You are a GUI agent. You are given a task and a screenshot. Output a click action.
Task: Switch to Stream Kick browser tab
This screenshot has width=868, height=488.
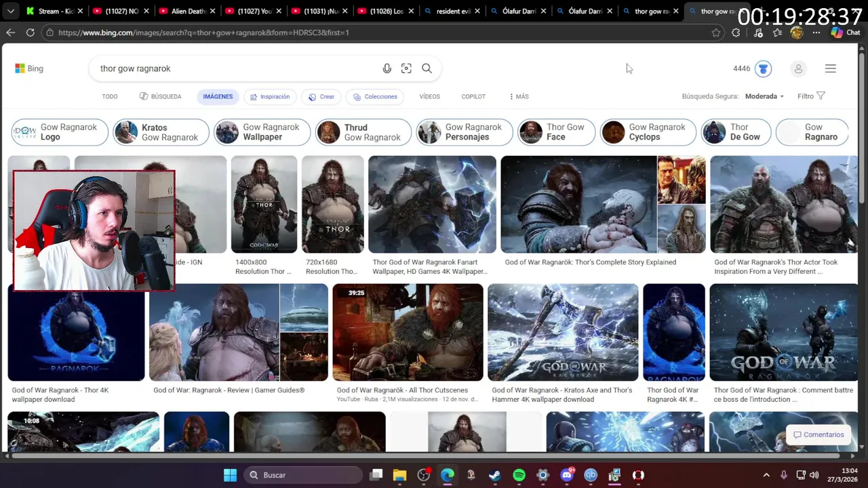(54, 12)
